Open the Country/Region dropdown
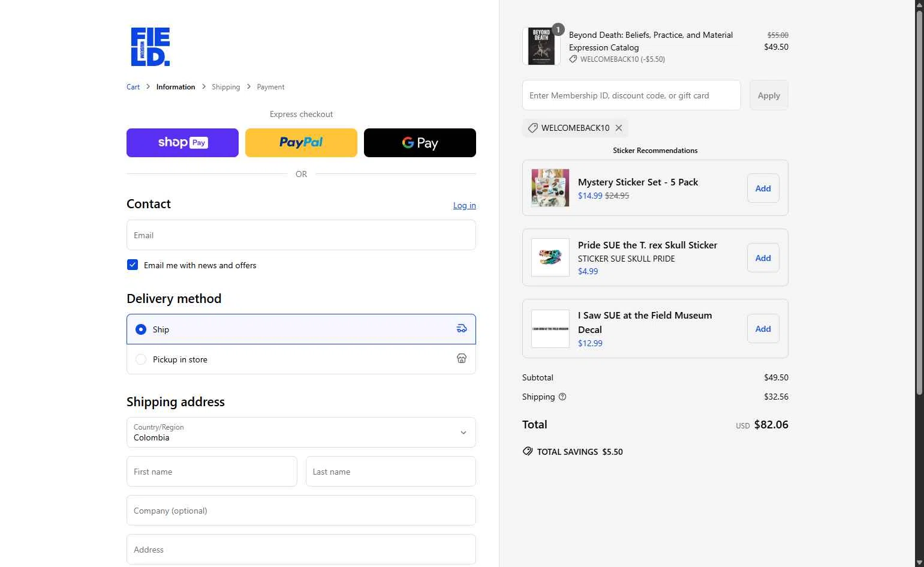 (x=301, y=433)
